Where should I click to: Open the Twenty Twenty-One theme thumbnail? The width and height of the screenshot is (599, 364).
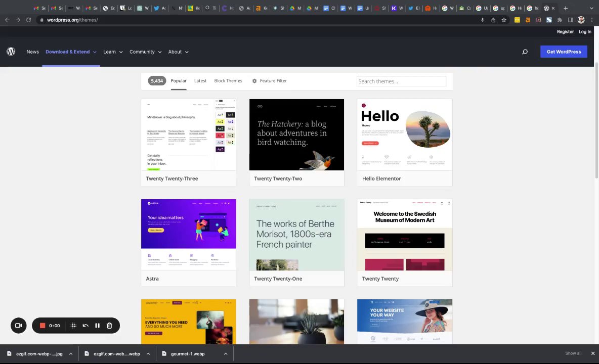296,235
